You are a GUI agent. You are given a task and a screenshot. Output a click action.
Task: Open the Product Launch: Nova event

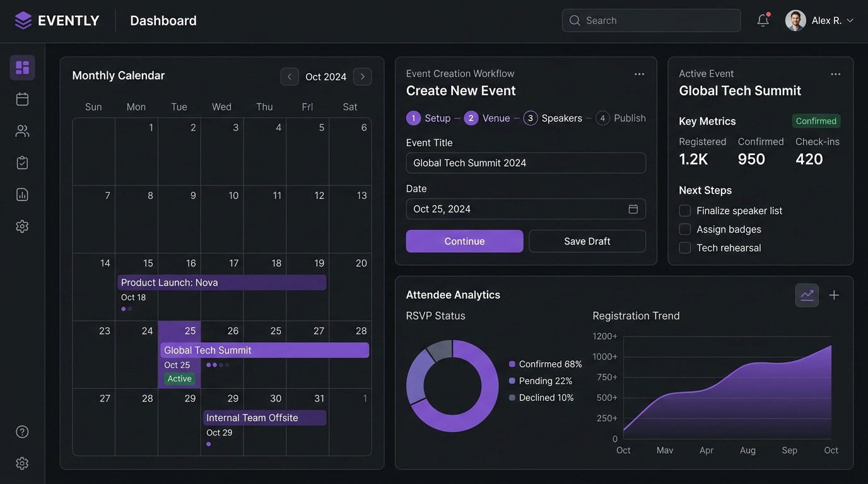[x=222, y=282]
